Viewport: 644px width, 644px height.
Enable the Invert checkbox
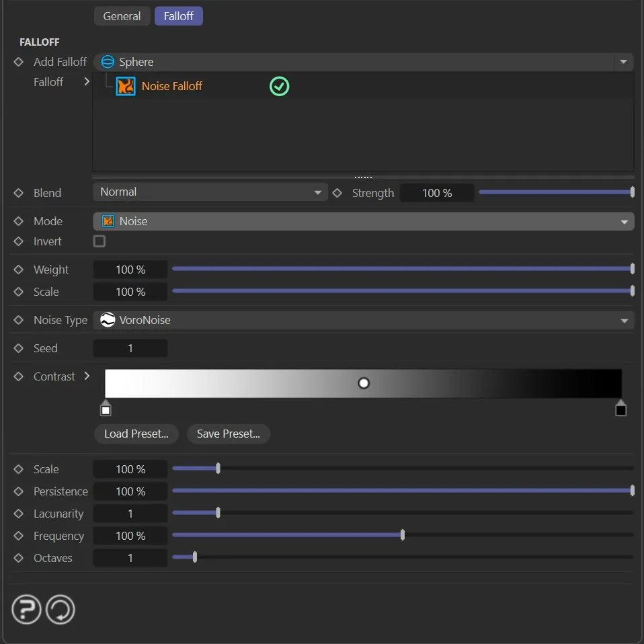point(99,241)
